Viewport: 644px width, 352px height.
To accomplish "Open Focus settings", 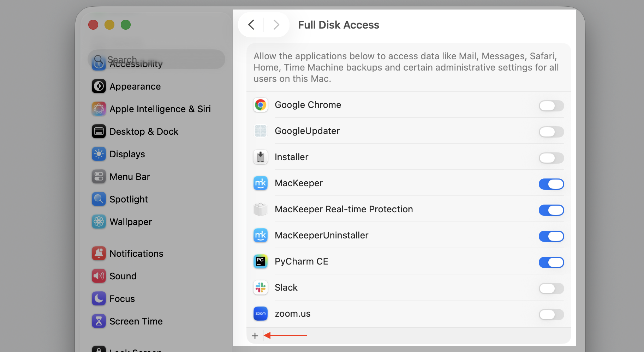I will click(x=157, y=299).
